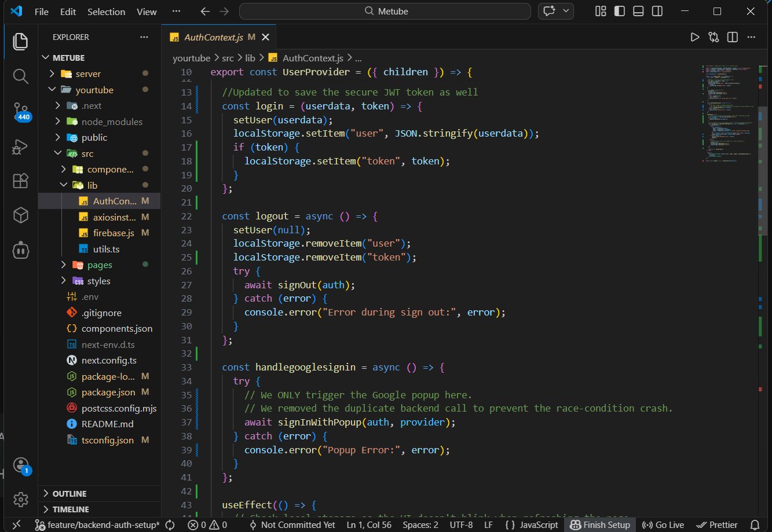Toggle the Secondary Side Bar layout button
The width and height of the screenshot is (772, 532).
(657, 11)
